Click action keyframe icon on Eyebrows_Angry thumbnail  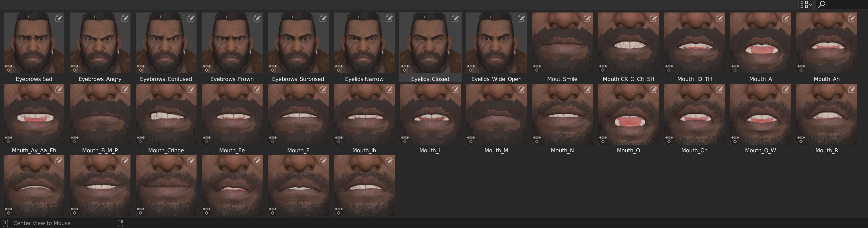tap(74, 68)
